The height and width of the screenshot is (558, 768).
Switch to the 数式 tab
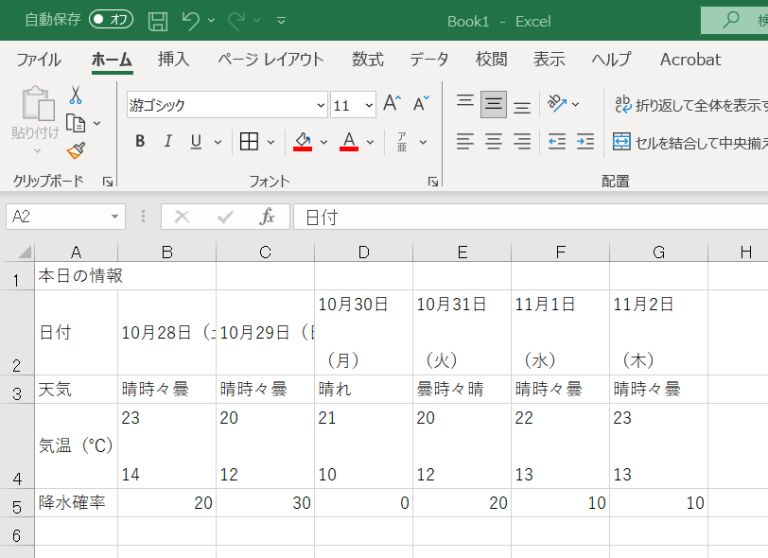pos(367,59)
